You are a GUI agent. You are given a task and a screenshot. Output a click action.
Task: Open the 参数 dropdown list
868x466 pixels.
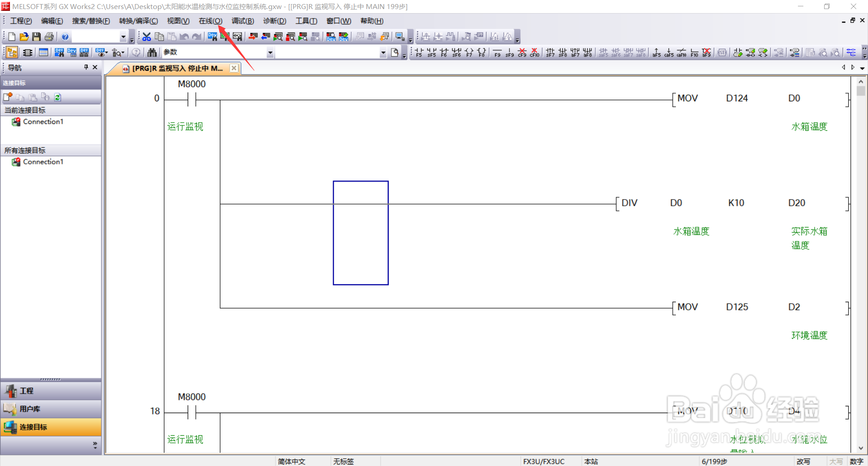click(x=270, y=53)
